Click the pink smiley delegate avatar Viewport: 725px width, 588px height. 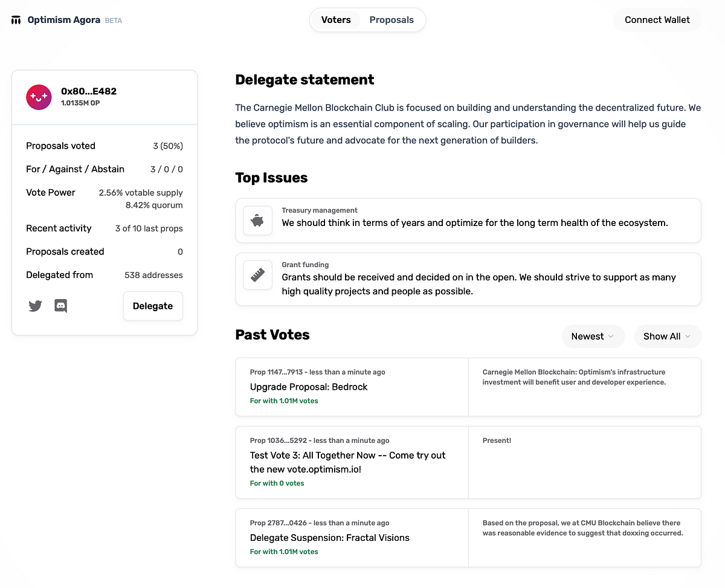(39, 97)
